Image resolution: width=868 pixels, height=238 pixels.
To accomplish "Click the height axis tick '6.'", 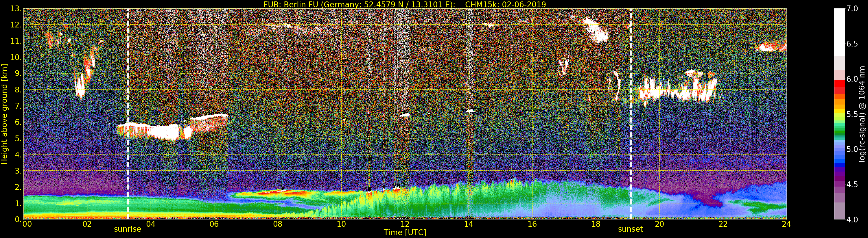I will (18, 122).
